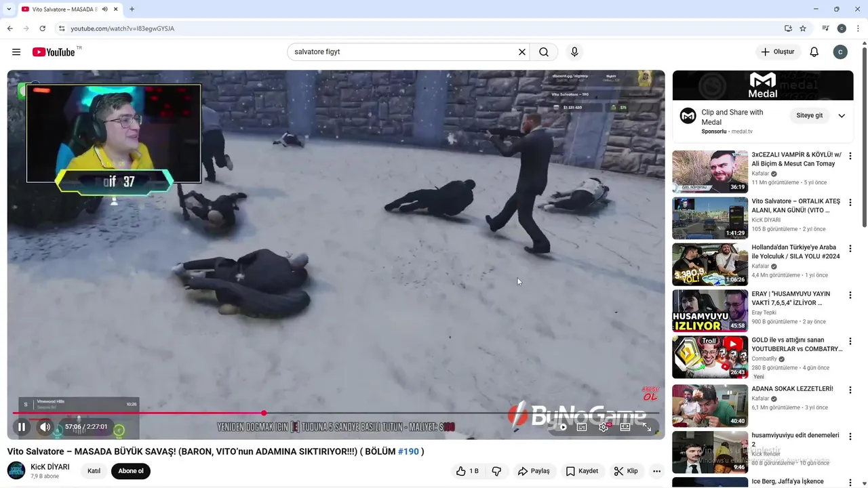Open ERAY HUSAMYUYU YAYIN VAKTİ thumbnail
Image resolution: width=868 pixels, height=488 pixels.
[x=710, y=310]
